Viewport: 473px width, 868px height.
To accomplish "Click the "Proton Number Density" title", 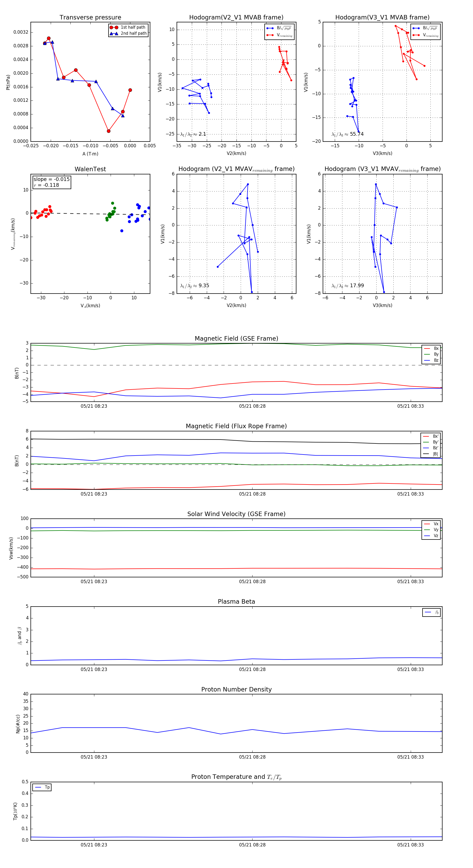I will [236, 689].
